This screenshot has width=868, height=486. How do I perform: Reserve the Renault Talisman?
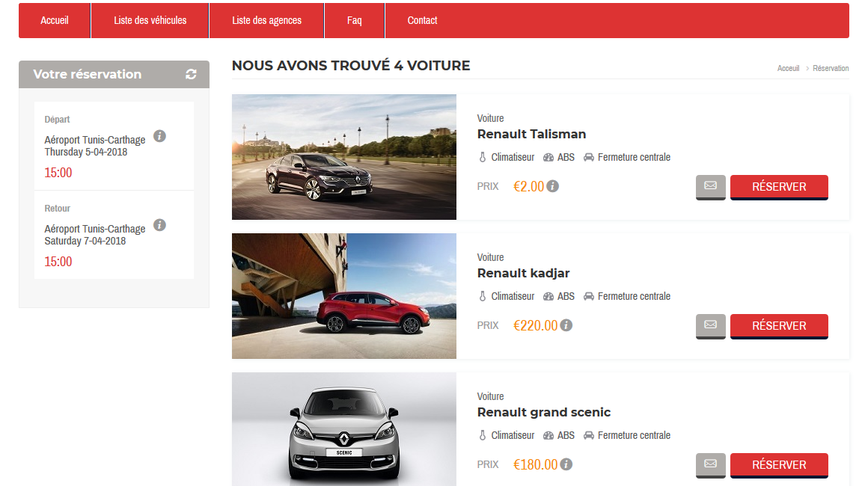click(x=779, y=187)
